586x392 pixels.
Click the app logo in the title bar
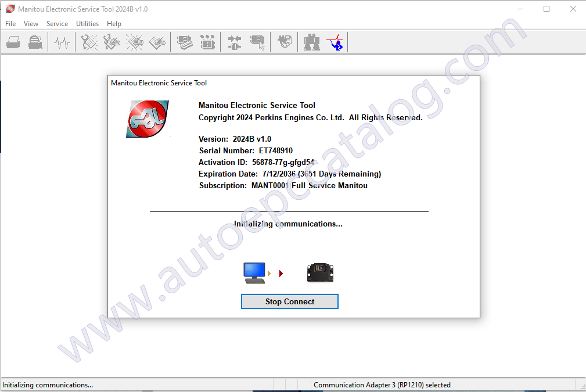[10, 9]
